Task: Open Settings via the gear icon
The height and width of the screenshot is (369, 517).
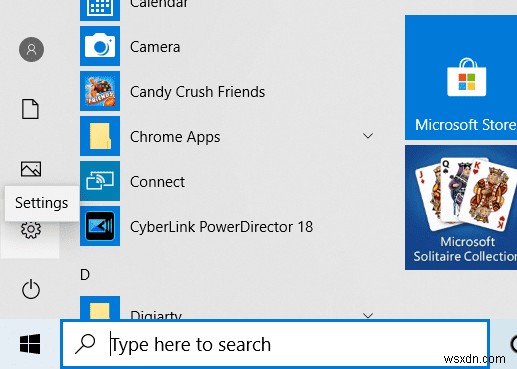Action: point(31,229)
